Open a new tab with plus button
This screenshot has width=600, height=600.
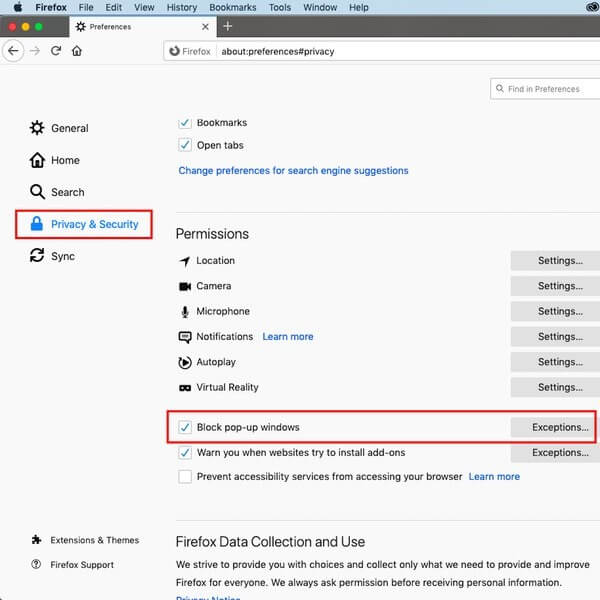point(228,26)
